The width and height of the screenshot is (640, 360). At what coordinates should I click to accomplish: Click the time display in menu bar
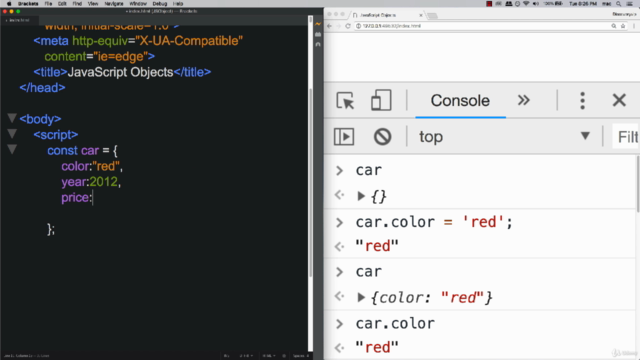[x=583, y=4]
